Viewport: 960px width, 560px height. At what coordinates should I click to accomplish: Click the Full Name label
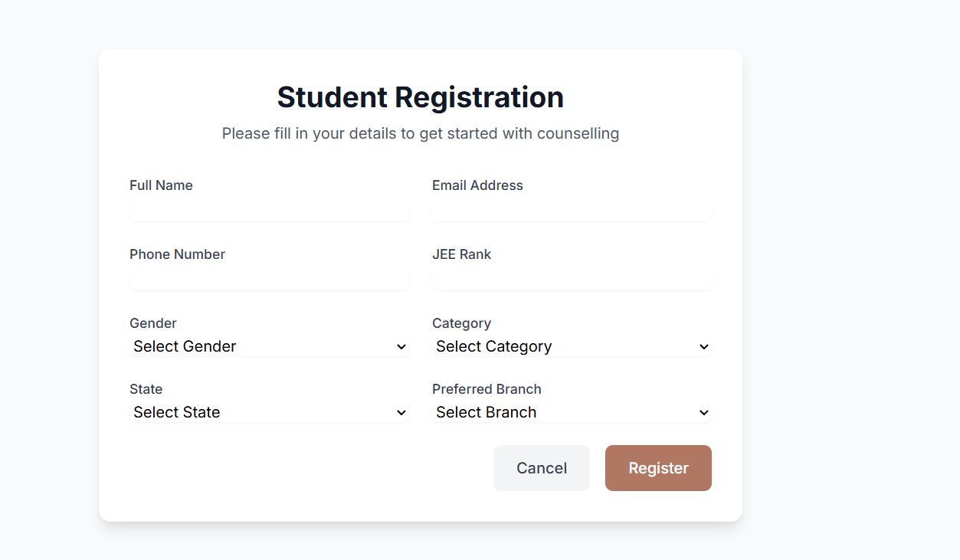pos(161,185)
